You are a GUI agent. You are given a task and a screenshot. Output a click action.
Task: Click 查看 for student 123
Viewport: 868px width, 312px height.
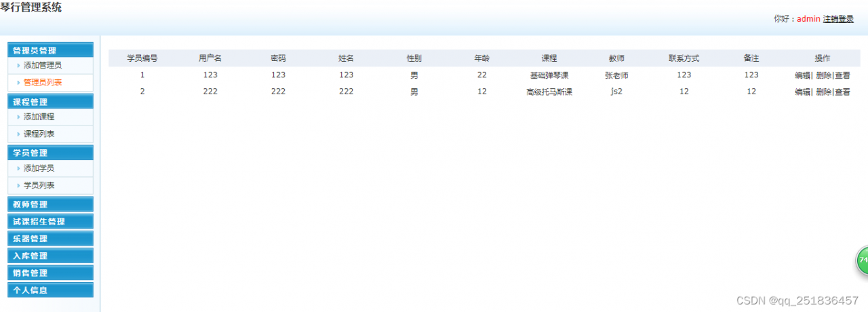[x=842, y=75]
